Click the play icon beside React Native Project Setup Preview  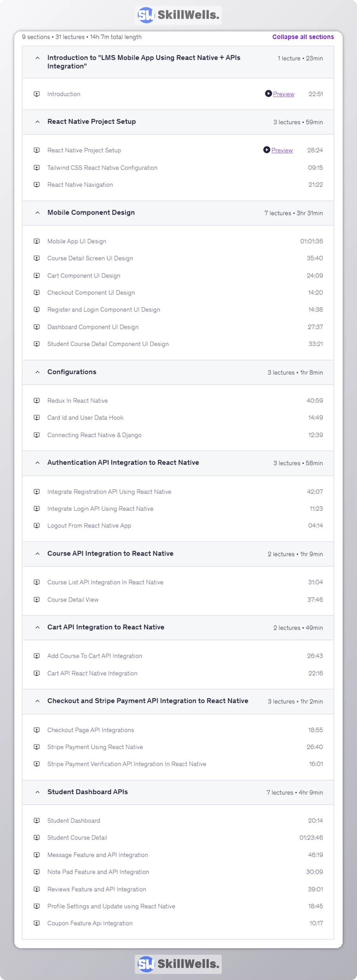267,150
